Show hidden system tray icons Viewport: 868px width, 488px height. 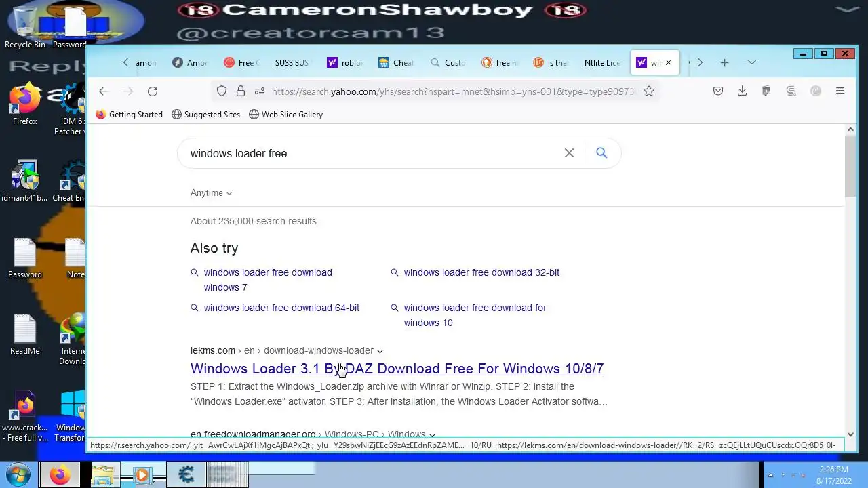point(770,475)
